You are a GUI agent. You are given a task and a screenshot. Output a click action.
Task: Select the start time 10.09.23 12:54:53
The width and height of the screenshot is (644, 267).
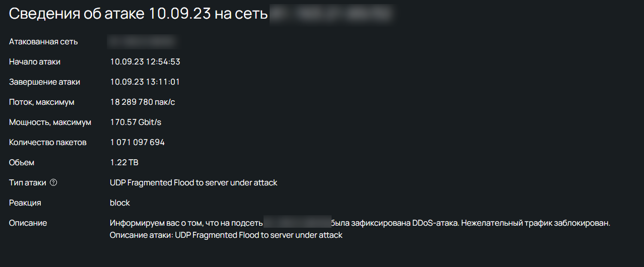[x=145, y=62]
